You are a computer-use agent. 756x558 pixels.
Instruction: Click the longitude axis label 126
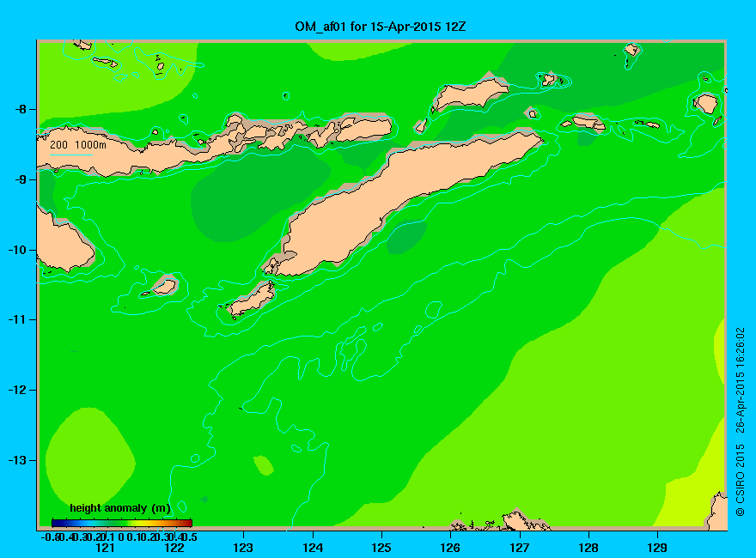pyautogui.click(x=450, y=548)
